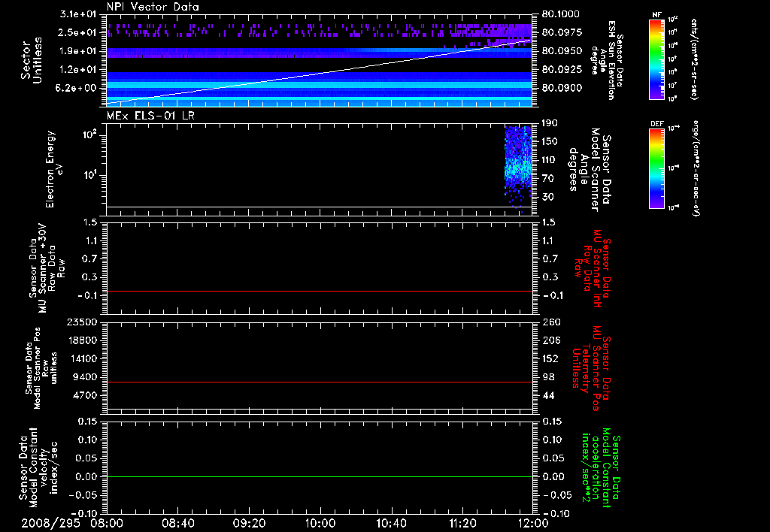Screen dimensions: 770x532
Task: Click the "10:40" time axis label
Action: [391, 523]
